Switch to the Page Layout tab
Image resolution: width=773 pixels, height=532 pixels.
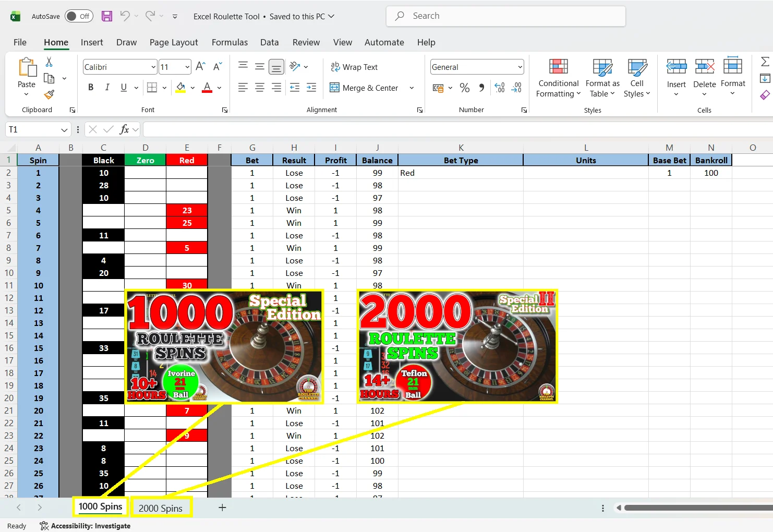click(174, 42)
